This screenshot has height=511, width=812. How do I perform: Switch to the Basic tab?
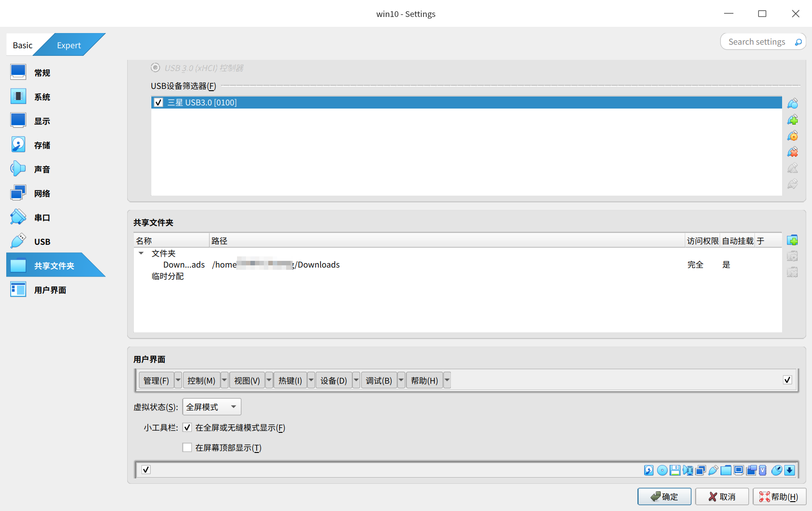coord(23,45)
